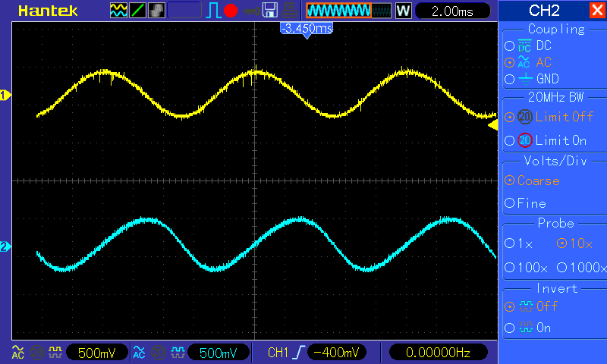
Task: Click the waveform memory overview bar
Action: click(349, 11)
